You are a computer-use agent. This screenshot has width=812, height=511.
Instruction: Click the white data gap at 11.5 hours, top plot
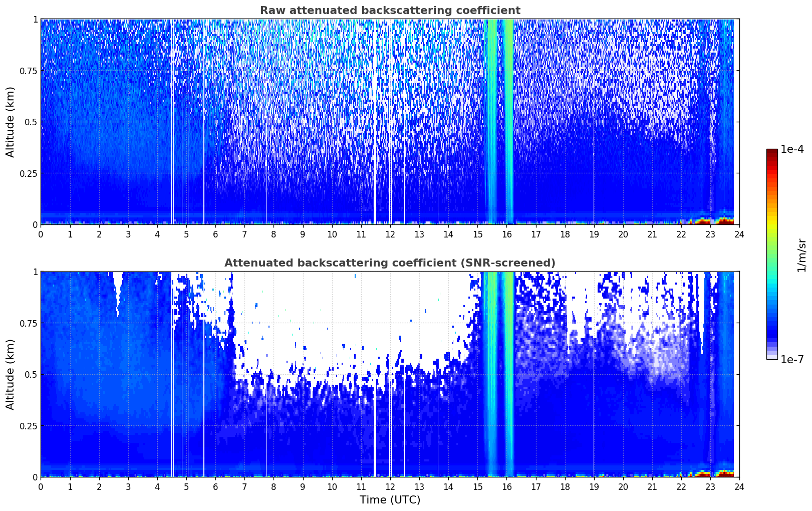coord(375,122)
